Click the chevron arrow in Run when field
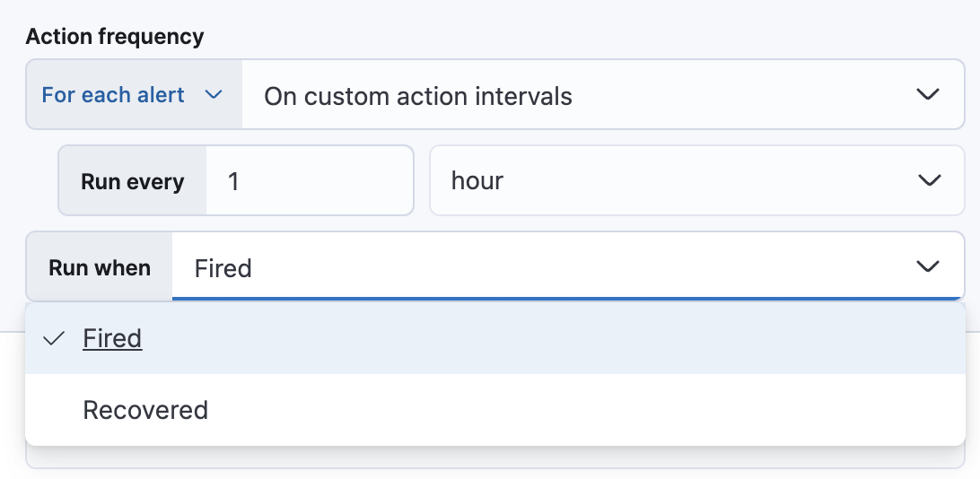This screenshot has width=980, height=479. click(927, 266)
